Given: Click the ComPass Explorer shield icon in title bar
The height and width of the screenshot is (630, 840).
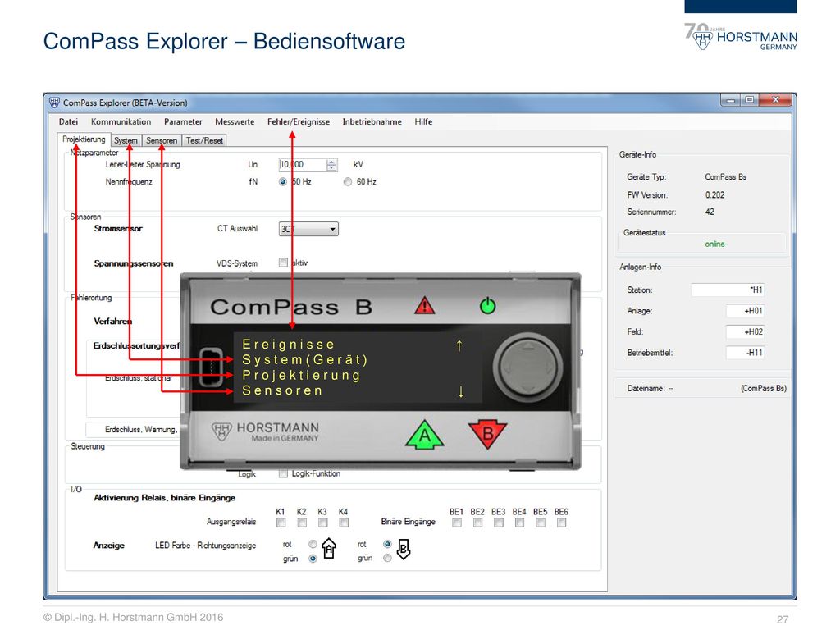Looking at the screenshot, I should tap(54, 103).
